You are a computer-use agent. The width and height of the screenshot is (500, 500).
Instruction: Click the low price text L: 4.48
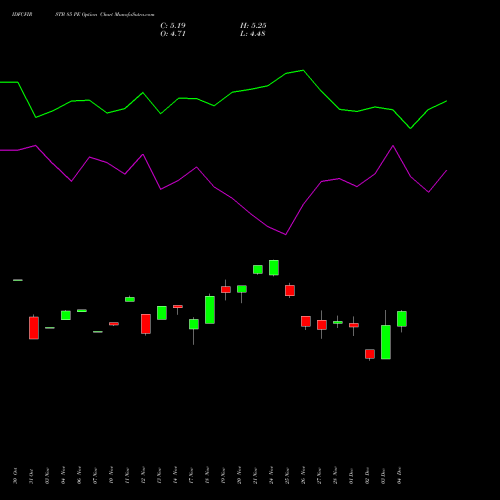click(253, 34)
